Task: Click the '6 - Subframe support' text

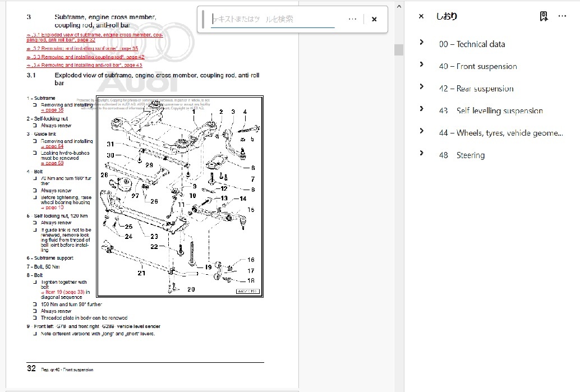Action: tap(50, 258)
